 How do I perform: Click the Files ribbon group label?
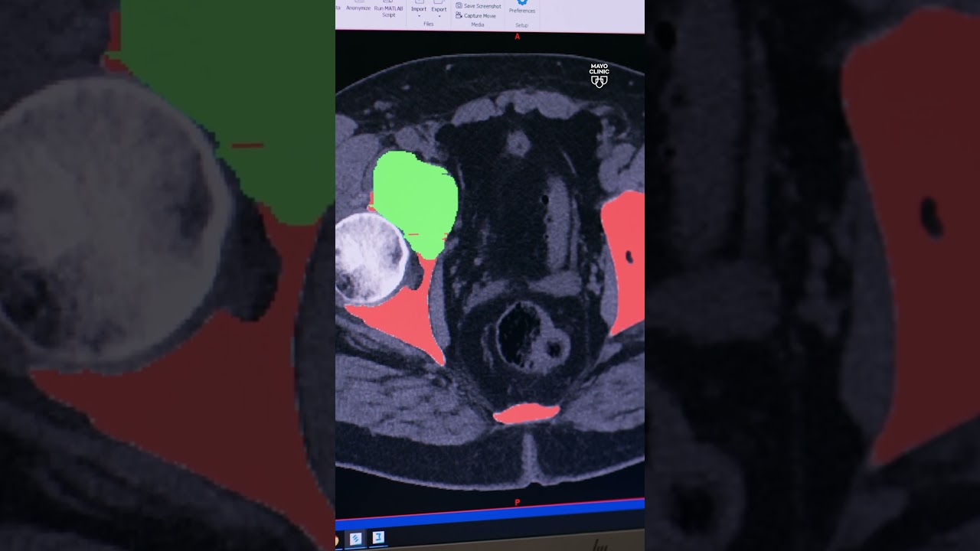(x=429, y=24)
